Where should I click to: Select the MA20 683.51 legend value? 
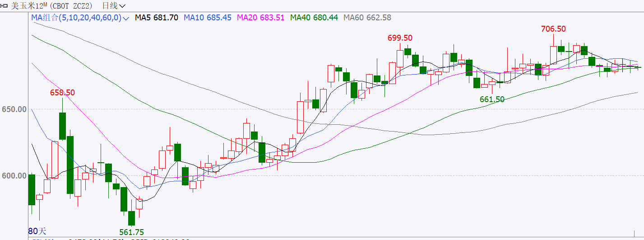pyautogui.click(x=261, y=18)
